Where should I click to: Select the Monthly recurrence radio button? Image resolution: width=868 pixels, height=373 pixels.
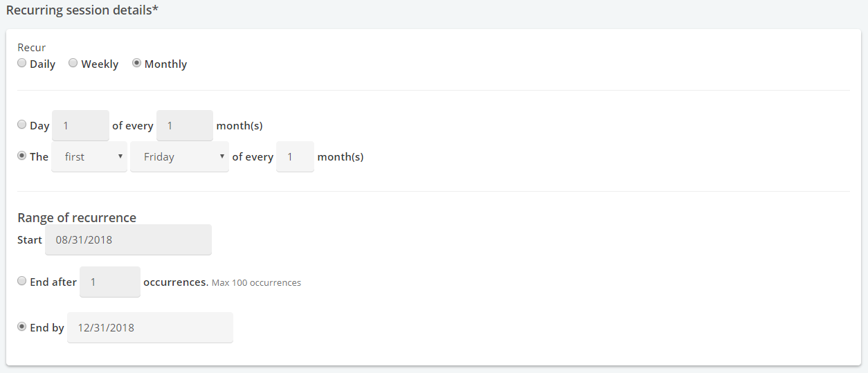coord(136,63)
